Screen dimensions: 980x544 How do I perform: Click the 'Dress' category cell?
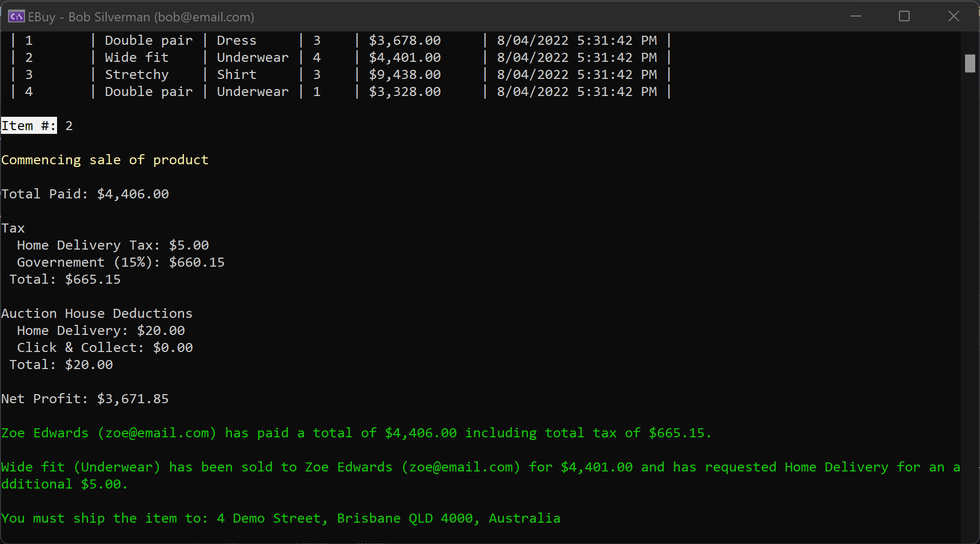(236, 41)
